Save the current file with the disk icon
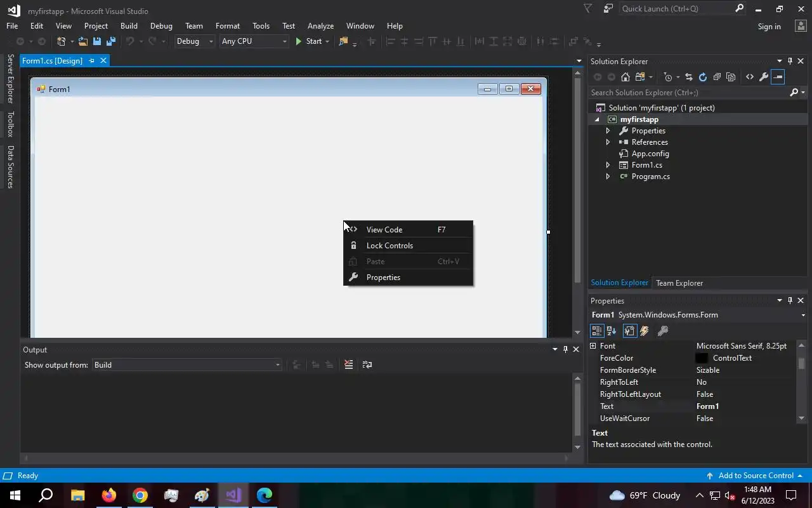812x508 pixels. click(97, 41)
